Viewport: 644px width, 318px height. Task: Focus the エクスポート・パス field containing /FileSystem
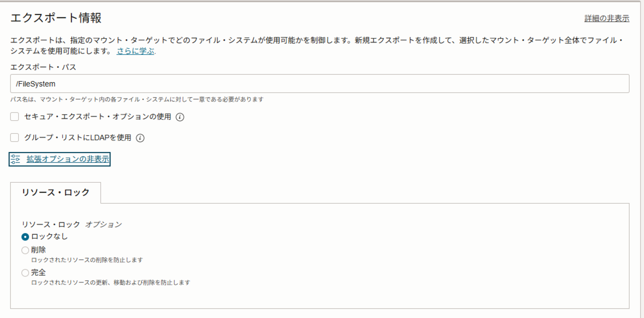pyautogui.click(x=320, y=84)
